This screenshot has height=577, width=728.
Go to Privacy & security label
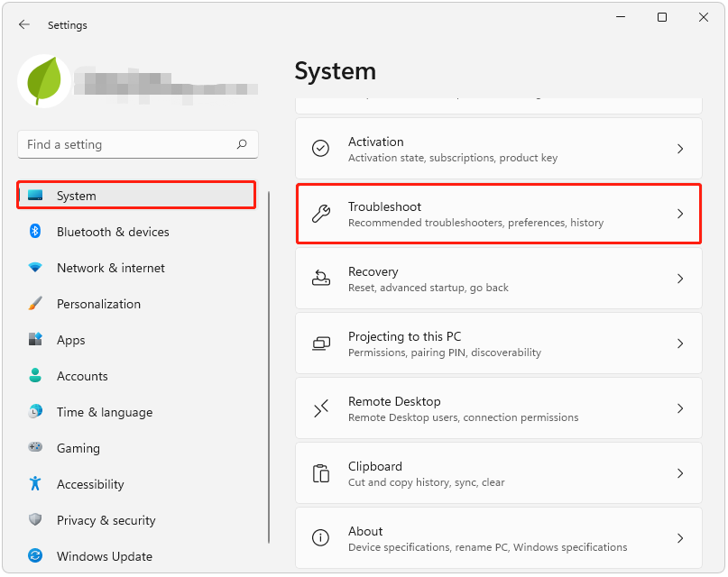pos(106,521)
